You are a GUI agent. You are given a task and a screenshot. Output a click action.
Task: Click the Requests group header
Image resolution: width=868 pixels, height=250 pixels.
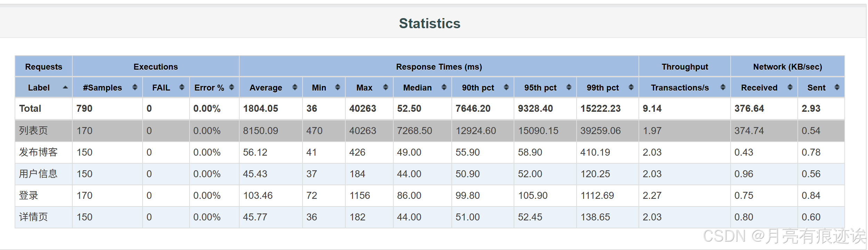(44, 67)
